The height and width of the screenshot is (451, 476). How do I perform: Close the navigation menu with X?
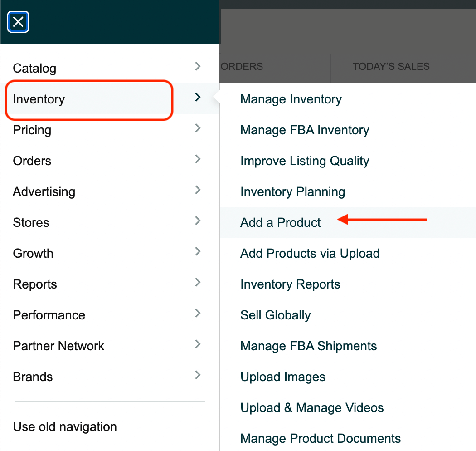point(18,22)
